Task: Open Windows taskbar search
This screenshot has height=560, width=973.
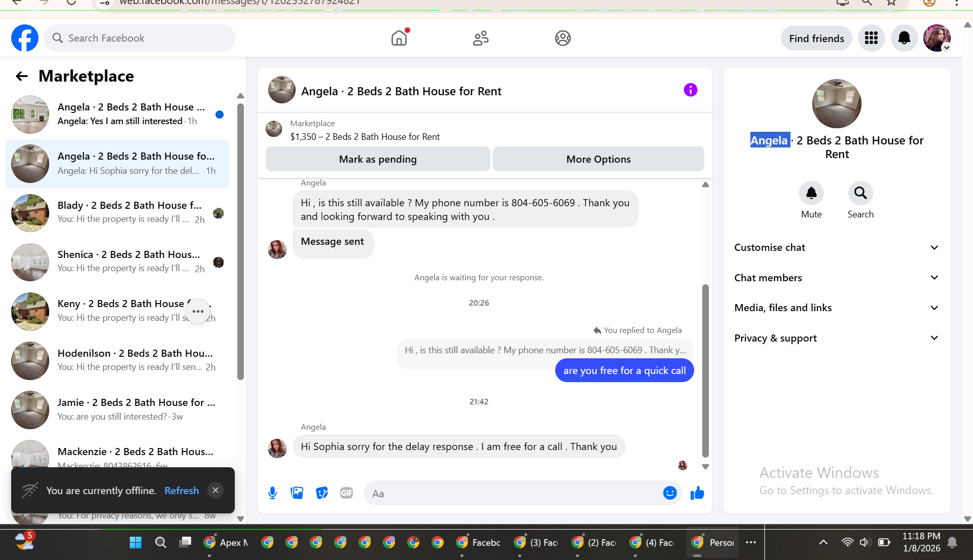Action: point(160,542)
